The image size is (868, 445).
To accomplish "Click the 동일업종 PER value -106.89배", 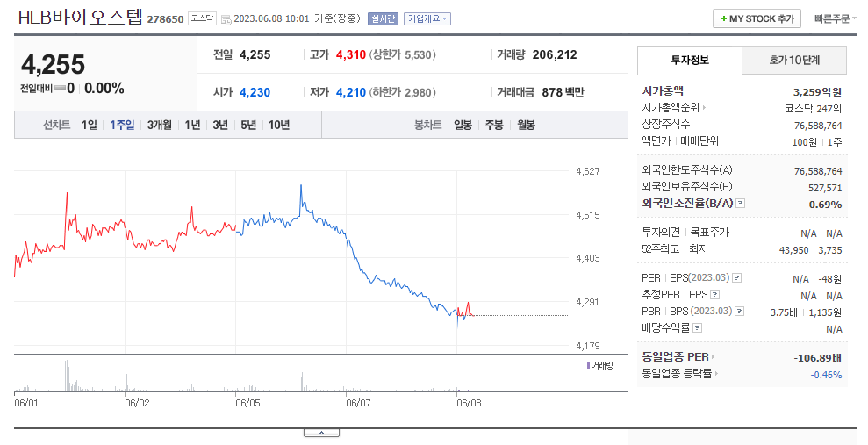I will (x=818, y=358).
